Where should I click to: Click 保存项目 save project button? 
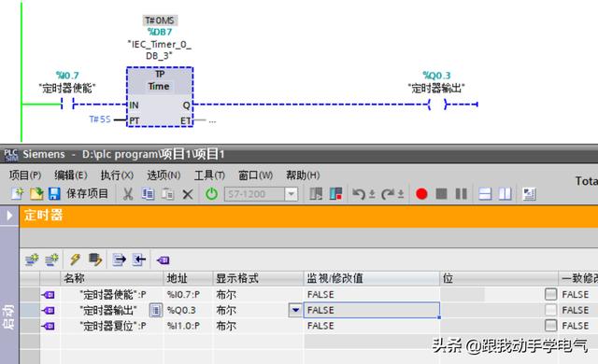(x=87, y=193)
